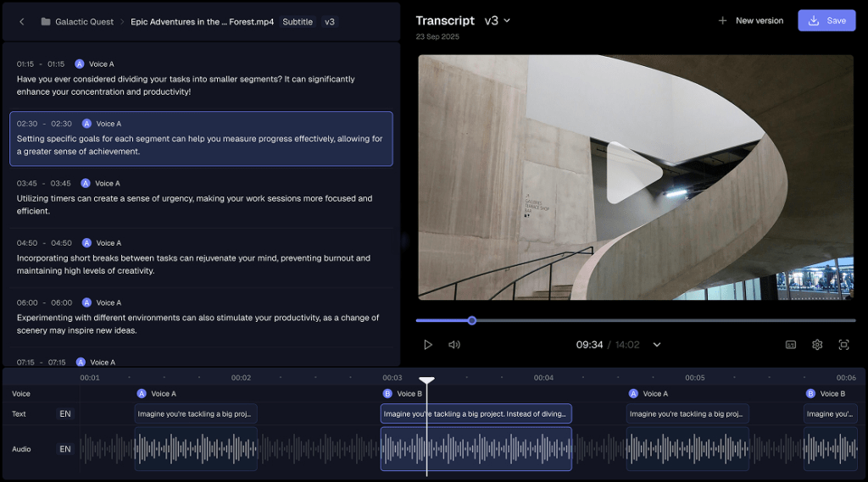Screen dimensions: 868x482
Task: Select the Subtitle tag
Action: (298, 22)
